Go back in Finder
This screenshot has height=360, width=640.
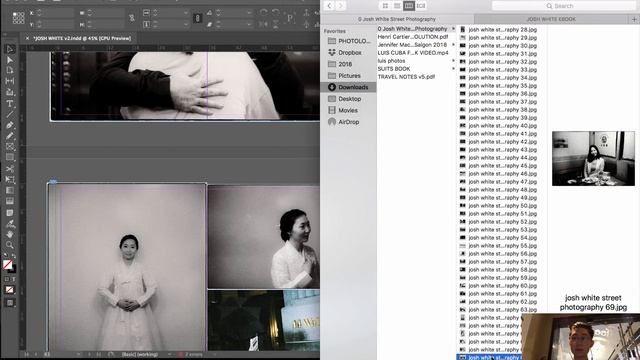[x=329, y=6]
